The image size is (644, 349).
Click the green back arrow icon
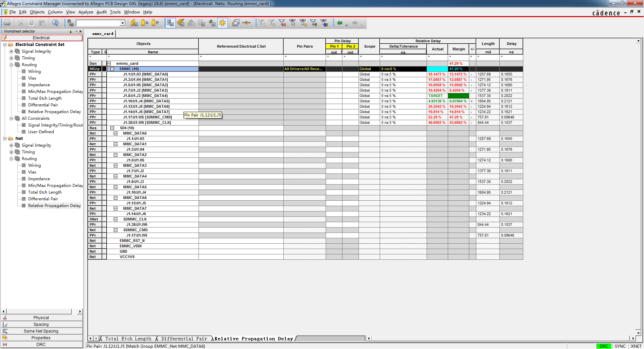[339, 23]
